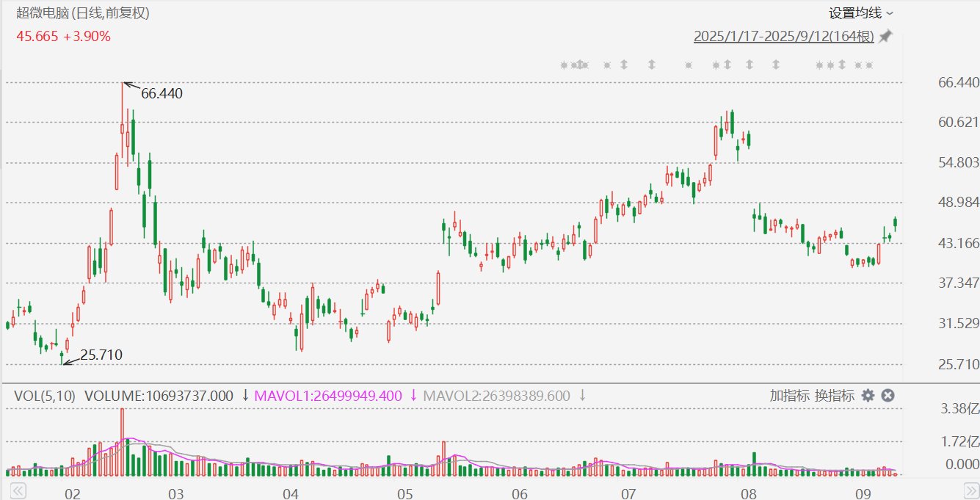Click 加指标 to add an indicator
980x500 pixels.
pyautogui.click(x=789, y=396)
